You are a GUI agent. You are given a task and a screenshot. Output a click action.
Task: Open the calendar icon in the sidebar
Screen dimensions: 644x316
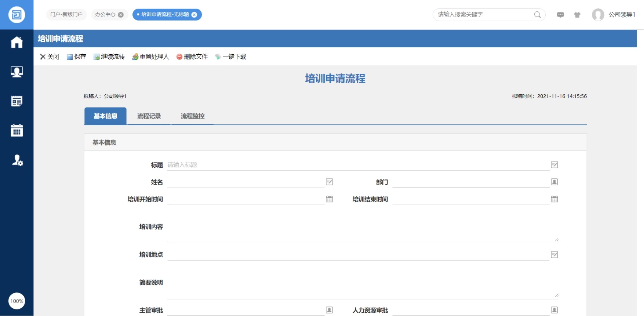pos(17,130)
